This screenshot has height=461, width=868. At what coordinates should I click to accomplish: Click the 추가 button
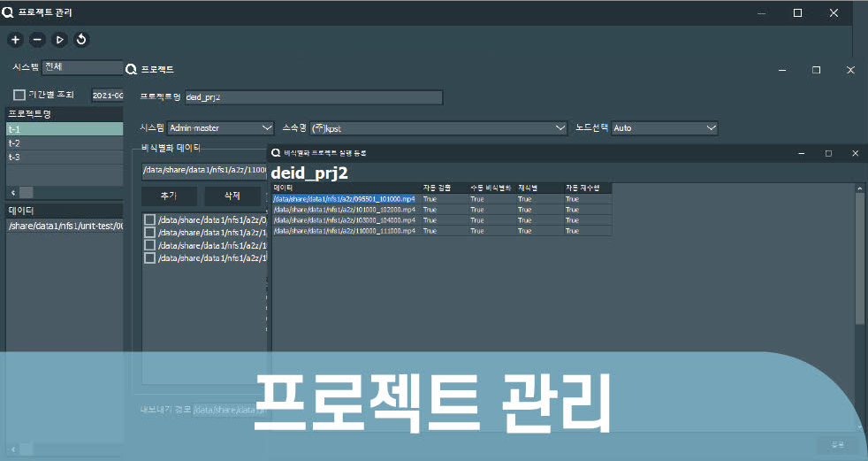pos(168,196)
